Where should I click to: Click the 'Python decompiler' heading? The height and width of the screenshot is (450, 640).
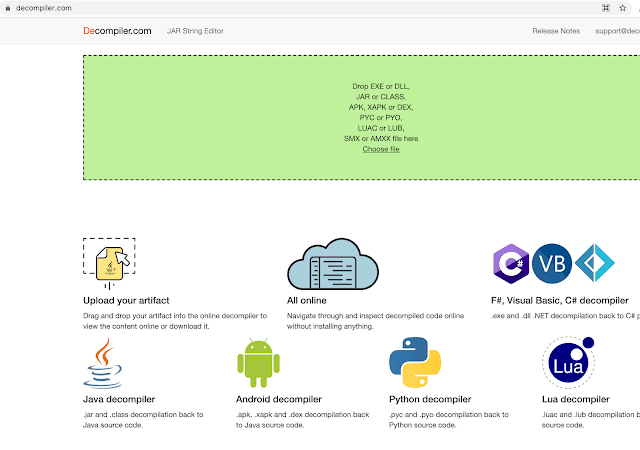tap(430, 399)
